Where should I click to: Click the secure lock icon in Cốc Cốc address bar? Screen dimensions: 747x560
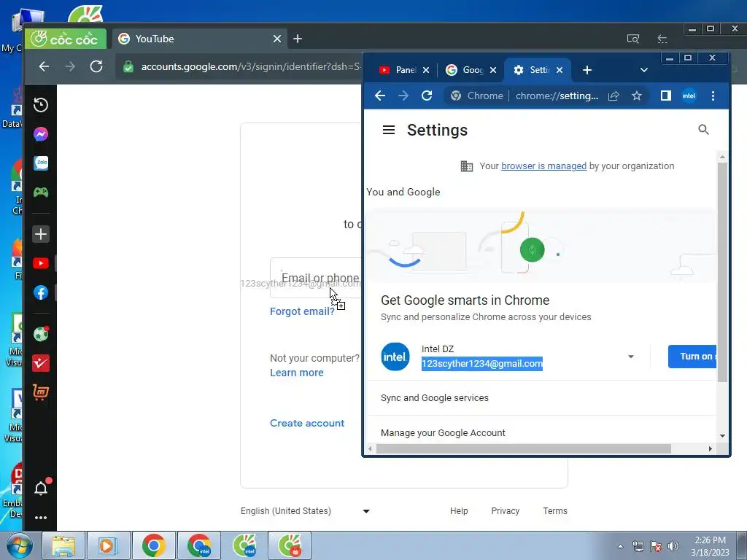128,66
